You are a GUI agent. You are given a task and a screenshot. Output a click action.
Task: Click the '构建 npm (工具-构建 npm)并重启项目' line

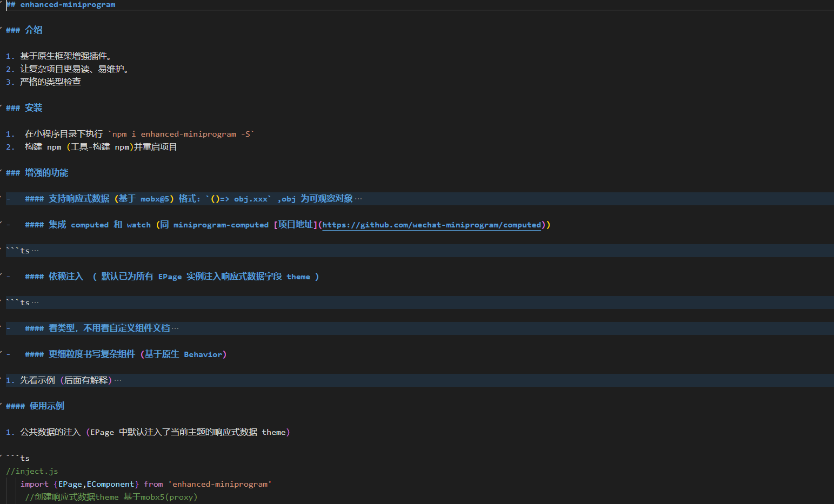click(x=101, y=147)
